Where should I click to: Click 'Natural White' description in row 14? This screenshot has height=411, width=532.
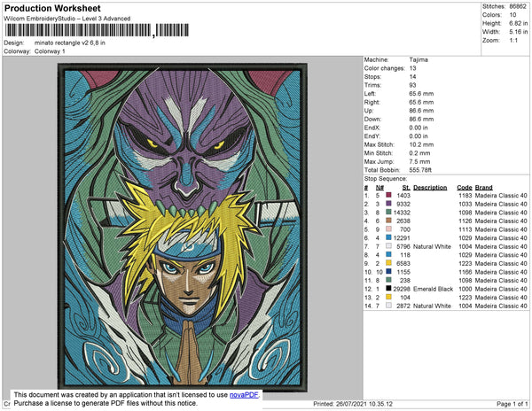pos(432,306)
